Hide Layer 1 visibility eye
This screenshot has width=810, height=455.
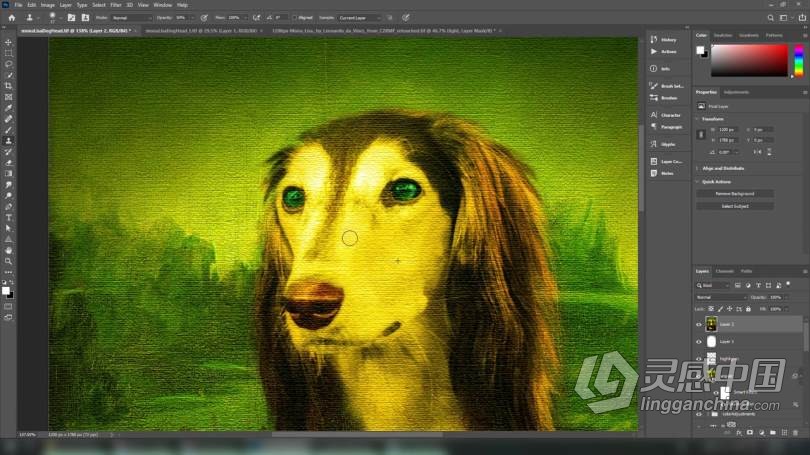pyautogui.click(x=699, y=342)
